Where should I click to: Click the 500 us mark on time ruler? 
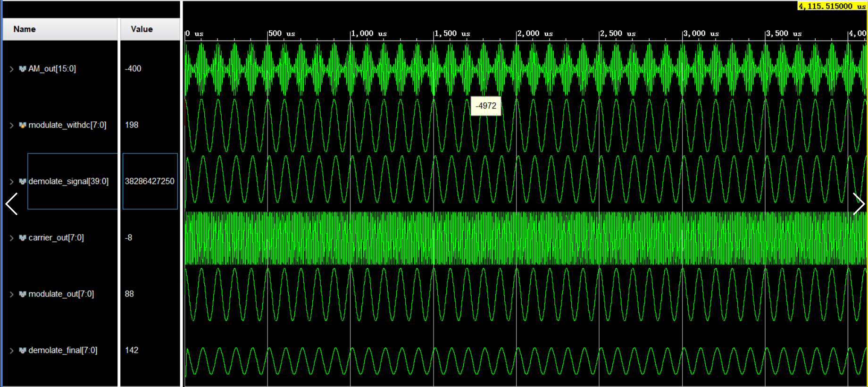(282, 34)
